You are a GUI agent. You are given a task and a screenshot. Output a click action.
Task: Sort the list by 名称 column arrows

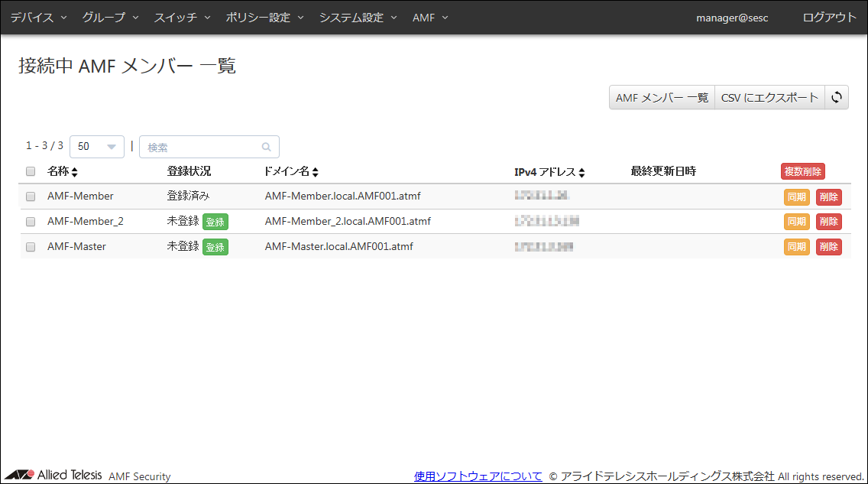tap(75, 172)
